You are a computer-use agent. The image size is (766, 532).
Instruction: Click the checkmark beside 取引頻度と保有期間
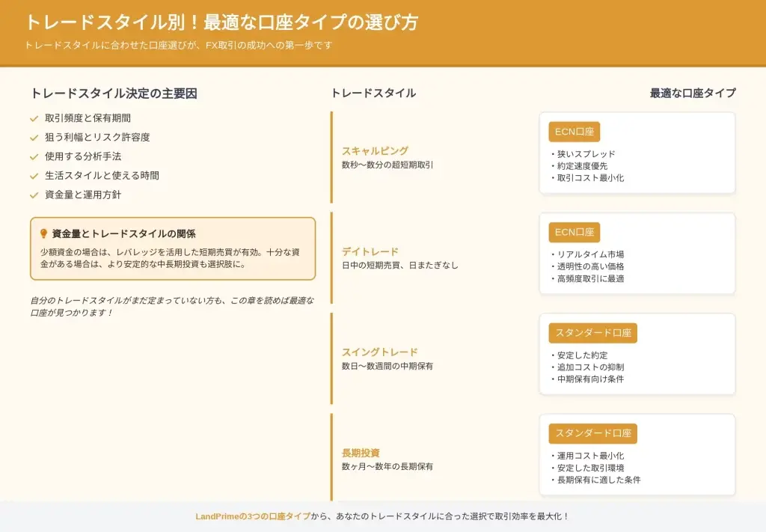(34, 118)
